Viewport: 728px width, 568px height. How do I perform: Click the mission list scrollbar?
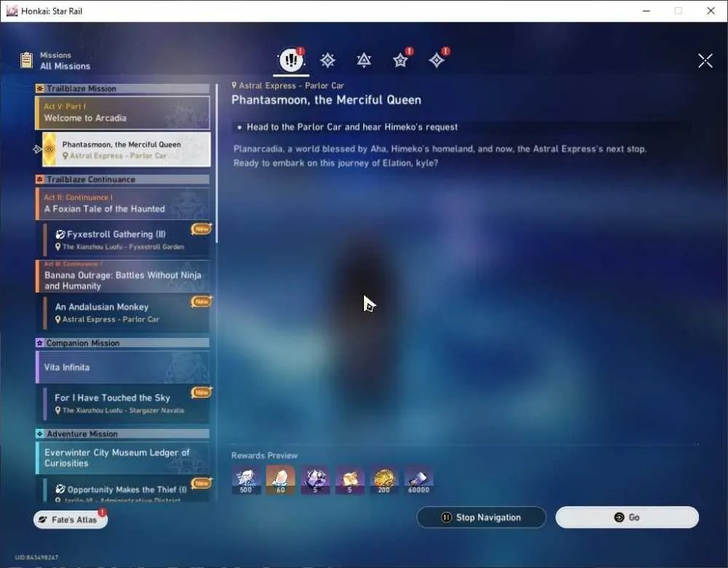coord(216,163)
